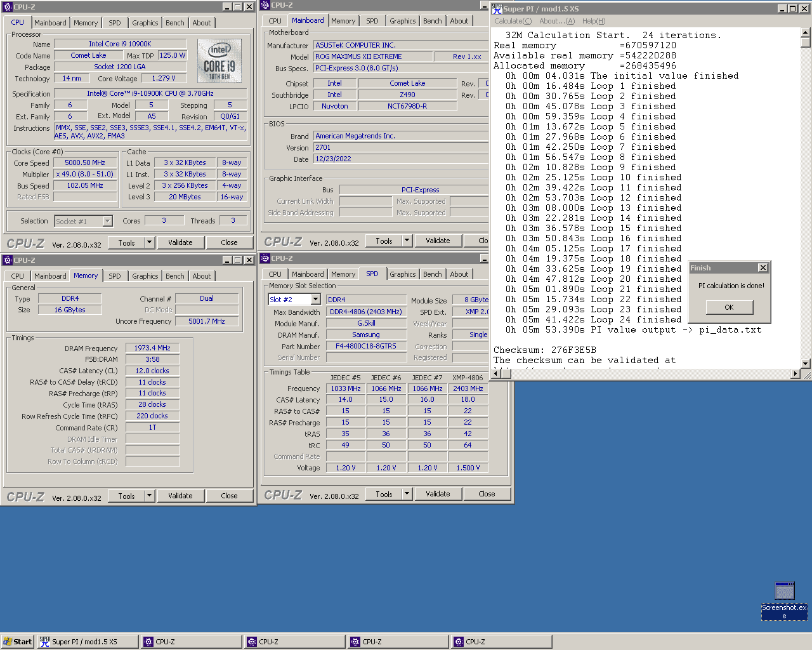Switch to Bench tab in top-left CPU-Z window
The height and width of the screenshot is (650, 812).
click(175, 23)
